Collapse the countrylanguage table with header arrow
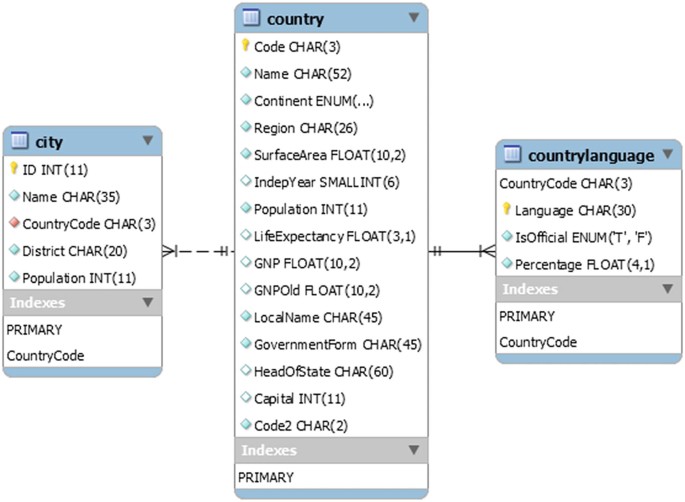This screenshot has height=502, width=685. click(x=668, y=155)
